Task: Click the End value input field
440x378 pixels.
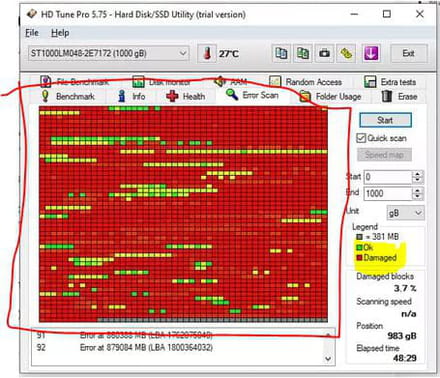Action: [388, 193]
